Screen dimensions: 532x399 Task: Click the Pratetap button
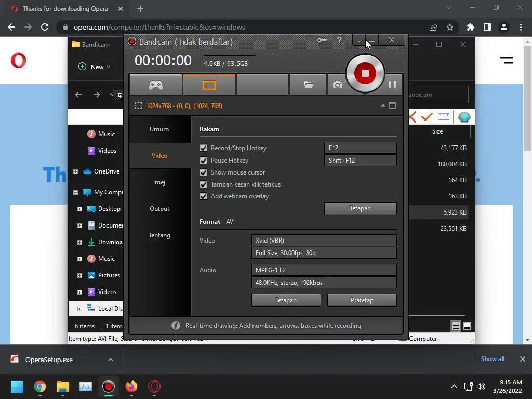point(362,300)
